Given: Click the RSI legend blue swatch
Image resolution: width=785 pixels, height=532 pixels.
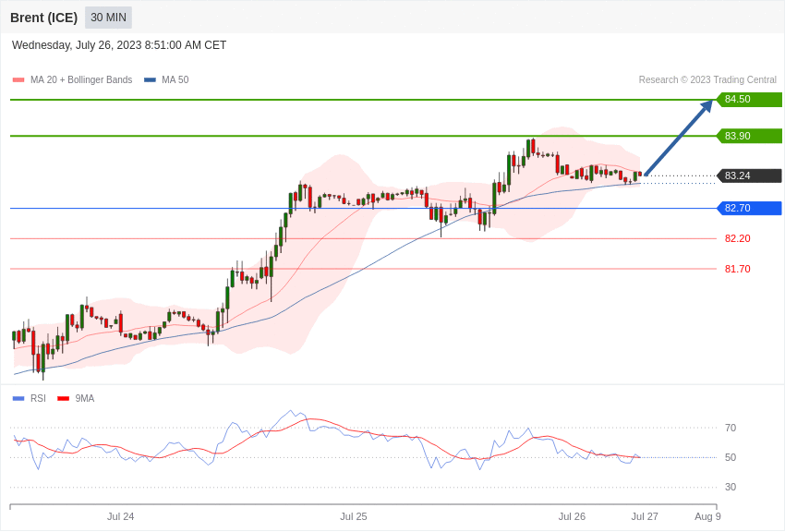Looking at the screenshot, I should (18, 398).
